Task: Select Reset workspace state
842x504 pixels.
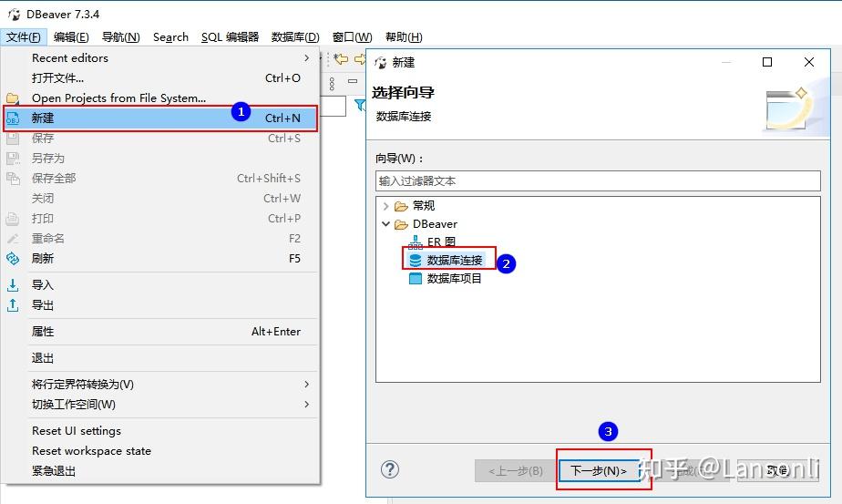Action: point(160,451)
